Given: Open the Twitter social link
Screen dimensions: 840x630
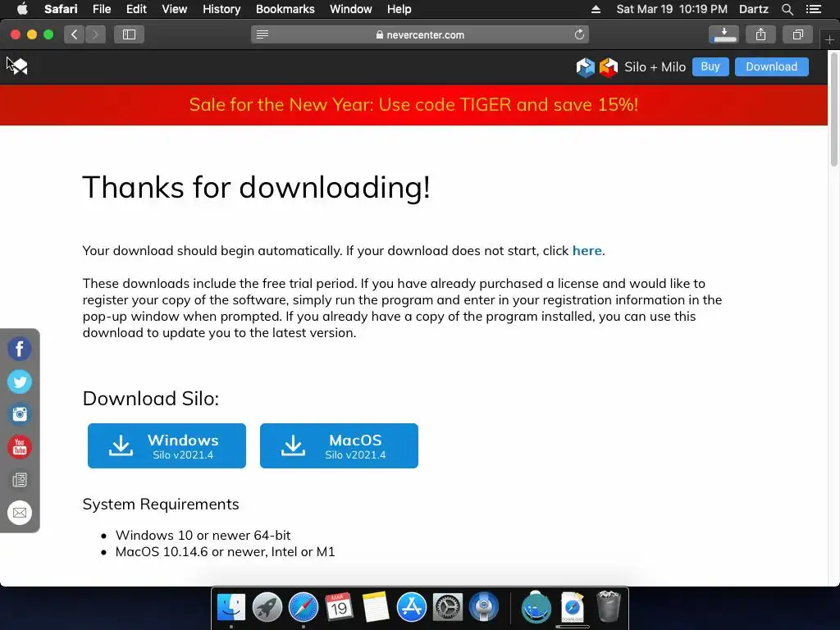Looking at the screenshot, I should pos(20,381).
